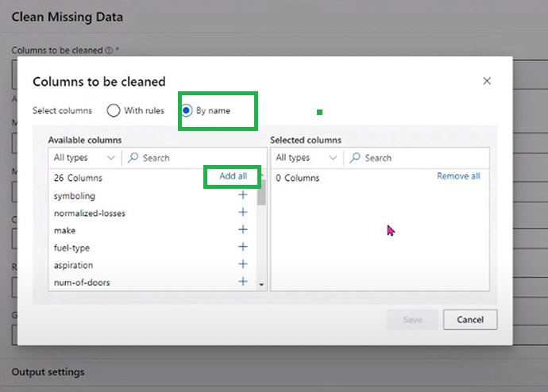Viewport: 548px width, 392px height.
Task: Click the Remove all link
Action: 458,176
